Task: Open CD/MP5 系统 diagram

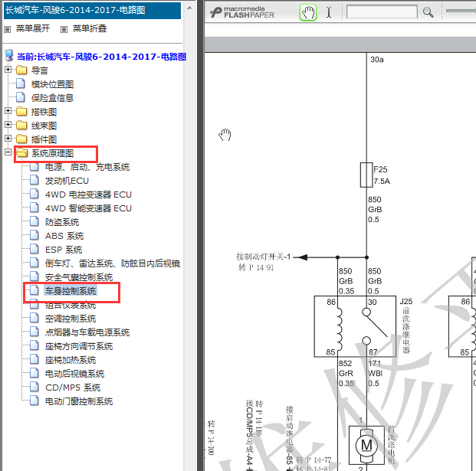Action: tap(73, 388)
